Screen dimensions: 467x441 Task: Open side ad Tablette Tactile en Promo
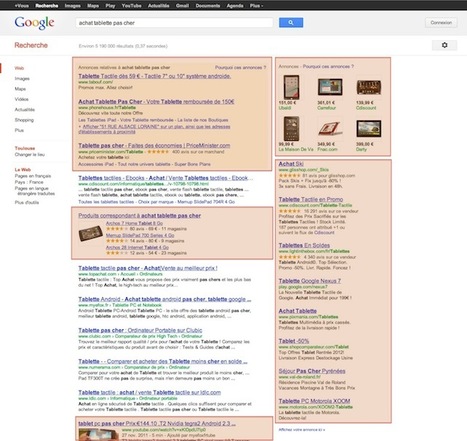(311, 199)
